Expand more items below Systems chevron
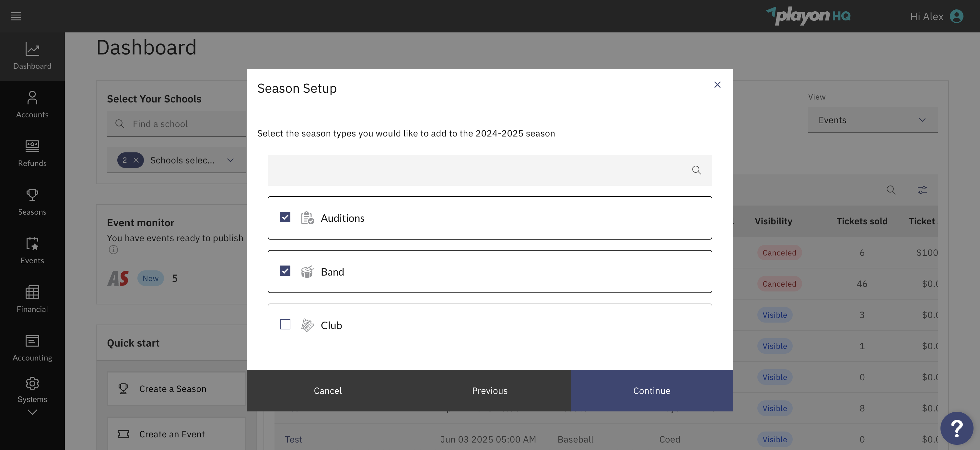This screenshot has width=980, height=450. 32,412
